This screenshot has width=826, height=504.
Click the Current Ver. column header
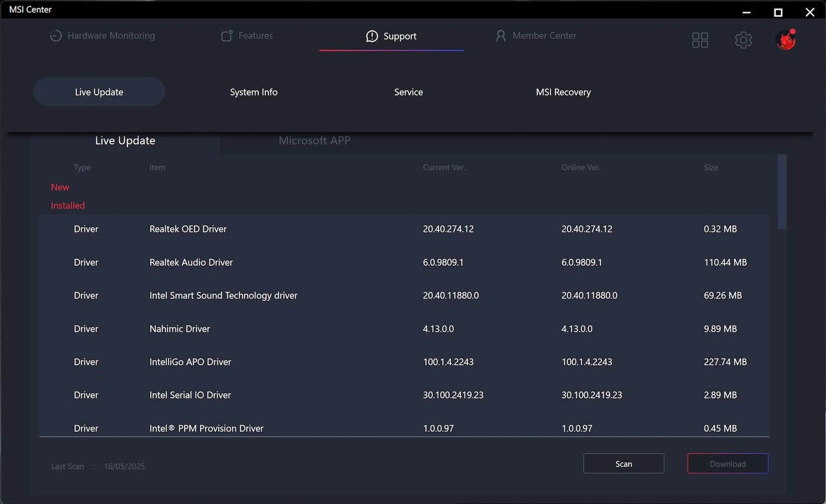pos(444,167)
